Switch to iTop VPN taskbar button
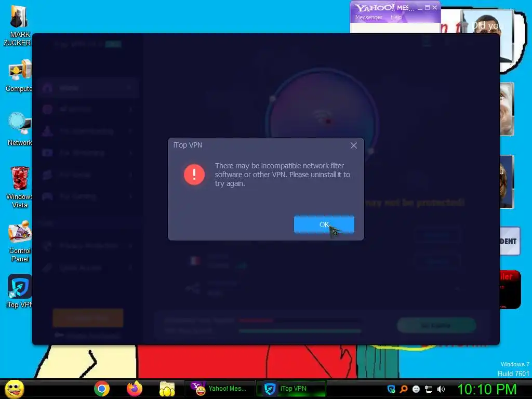The height and width of the screenshot is (399, 532). pyautogui.click(x=291, y=389)
